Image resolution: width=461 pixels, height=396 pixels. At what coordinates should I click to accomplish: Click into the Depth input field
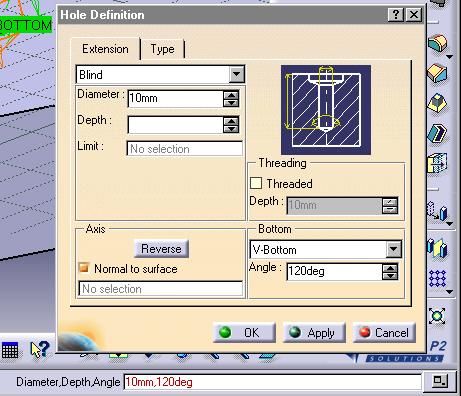pos(176,125)
